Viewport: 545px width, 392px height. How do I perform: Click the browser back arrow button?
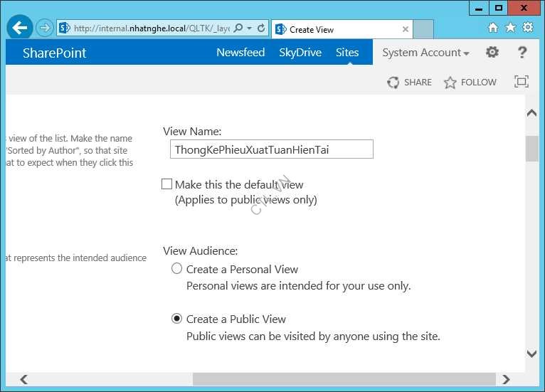click(20, 28)
